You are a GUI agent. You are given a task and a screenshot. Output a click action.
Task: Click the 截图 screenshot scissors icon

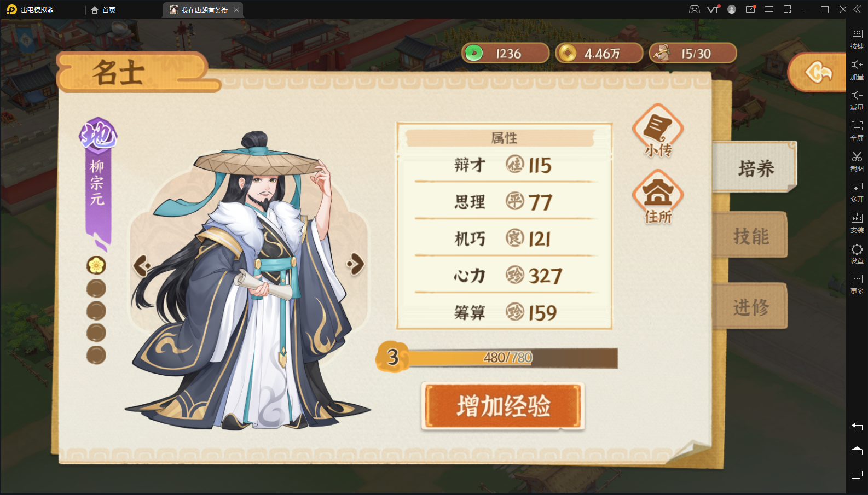857,161
